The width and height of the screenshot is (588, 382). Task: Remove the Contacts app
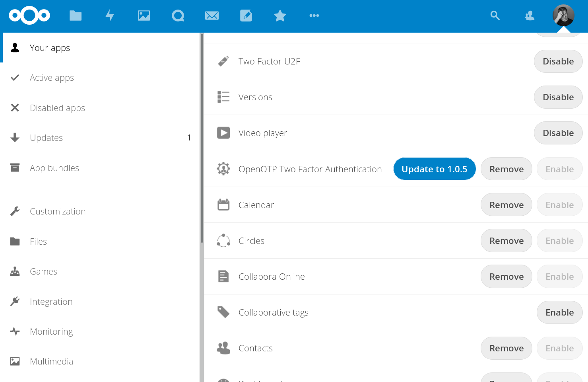click(506, 348)
